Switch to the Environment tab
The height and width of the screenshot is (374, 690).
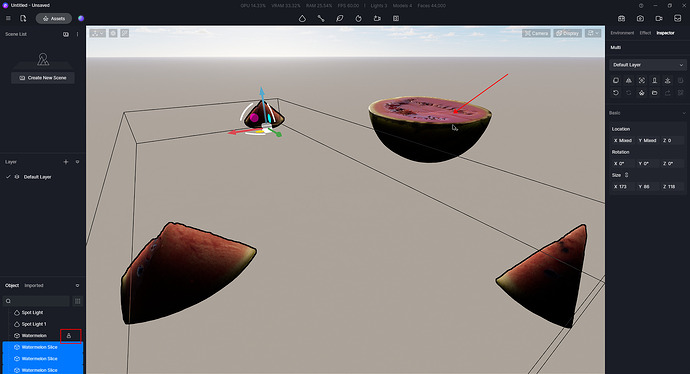[622, 33]
